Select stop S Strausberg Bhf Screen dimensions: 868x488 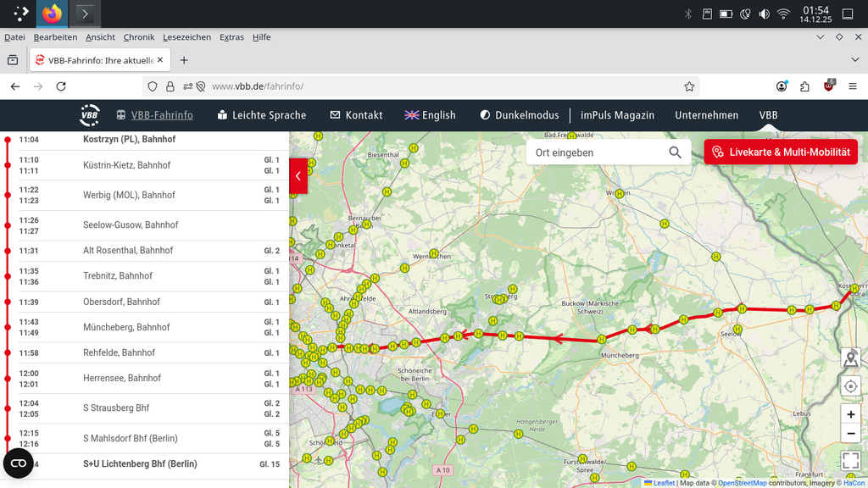pyautogui.click(x=116, y=408)
